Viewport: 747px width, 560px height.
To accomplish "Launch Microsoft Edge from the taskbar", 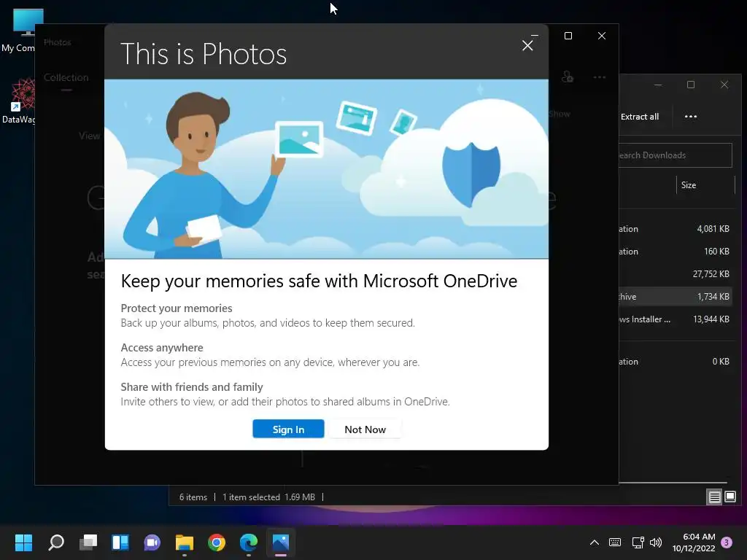I will [248, 542].
